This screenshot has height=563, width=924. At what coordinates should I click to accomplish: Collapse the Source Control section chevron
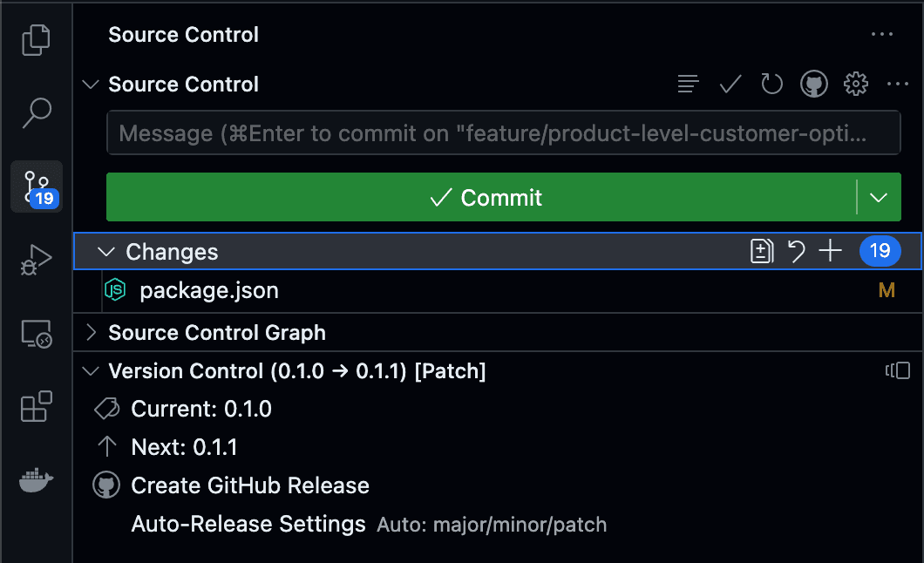point(91,85)
